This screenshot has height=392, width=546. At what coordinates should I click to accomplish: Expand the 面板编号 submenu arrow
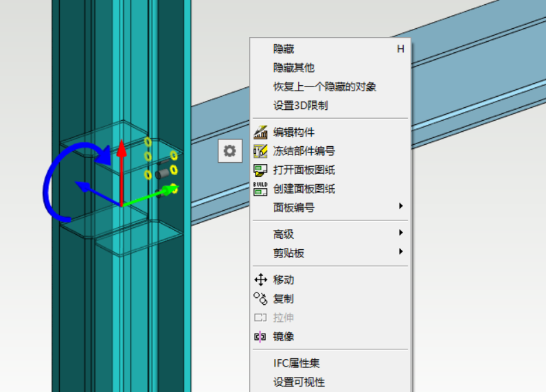401,206
